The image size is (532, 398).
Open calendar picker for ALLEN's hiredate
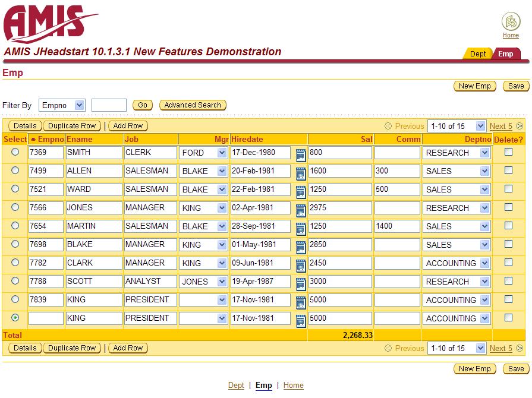click(301, 174)
